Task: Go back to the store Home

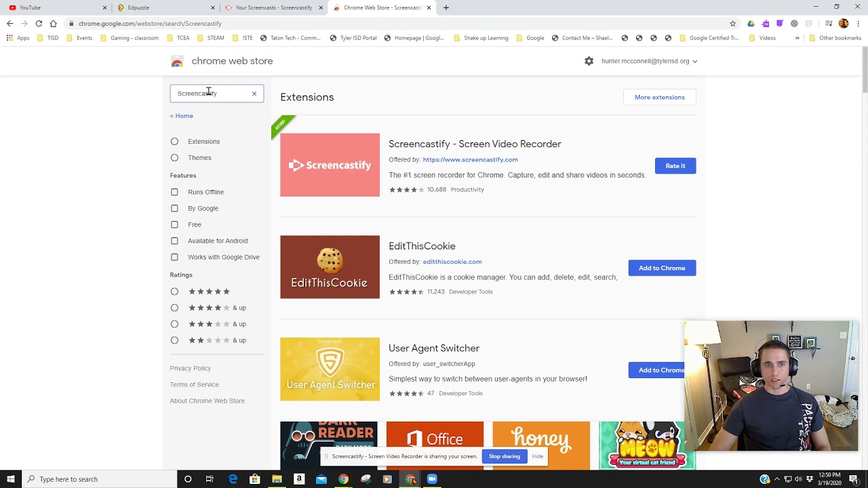Action: pyautogui.click(x=182, y=116)
